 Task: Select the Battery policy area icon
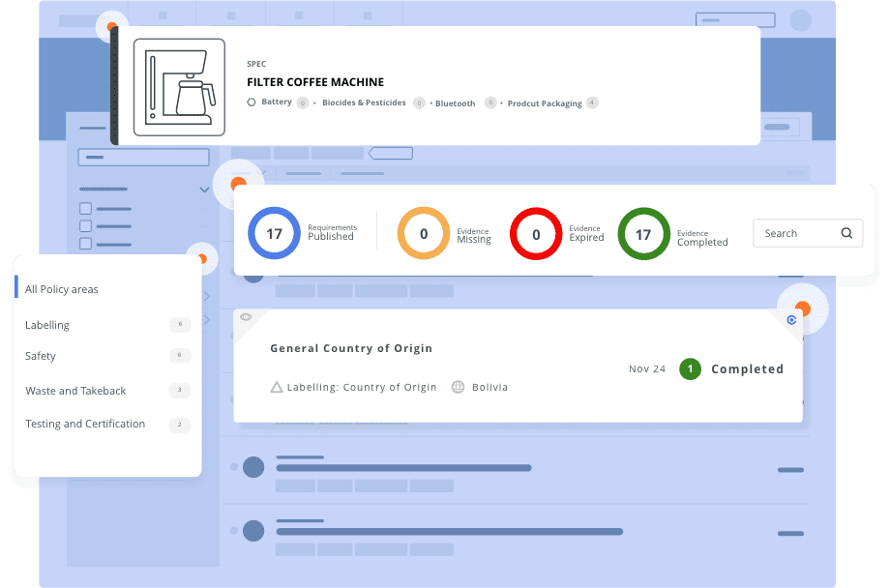pos(251,102)
